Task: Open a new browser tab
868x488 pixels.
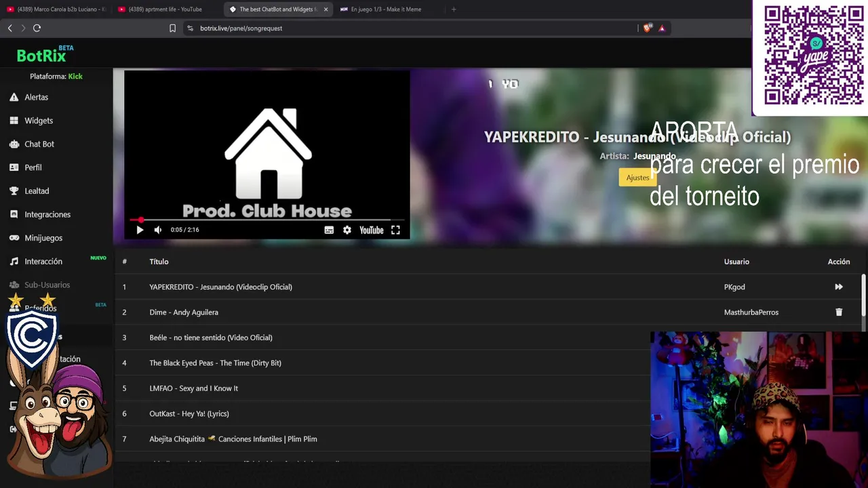Action: [x=454, y=9]
